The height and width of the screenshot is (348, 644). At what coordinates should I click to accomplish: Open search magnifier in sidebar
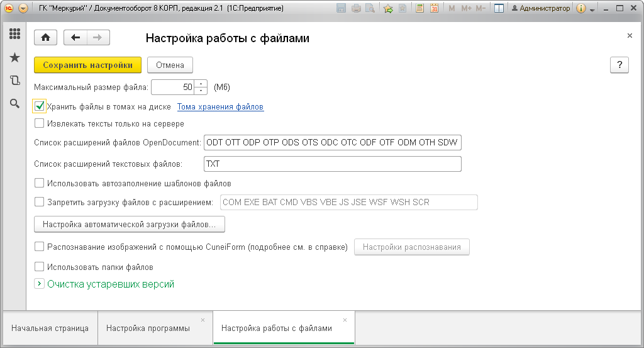tap(15, 104)
